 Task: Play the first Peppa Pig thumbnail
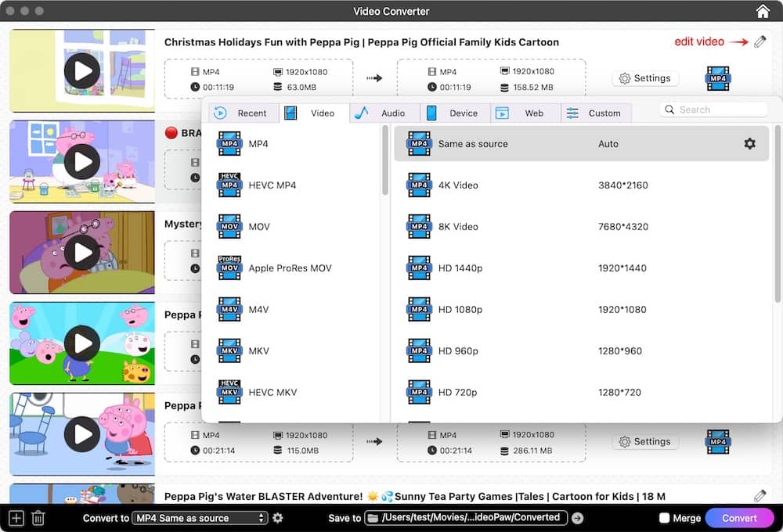[81, 70]
